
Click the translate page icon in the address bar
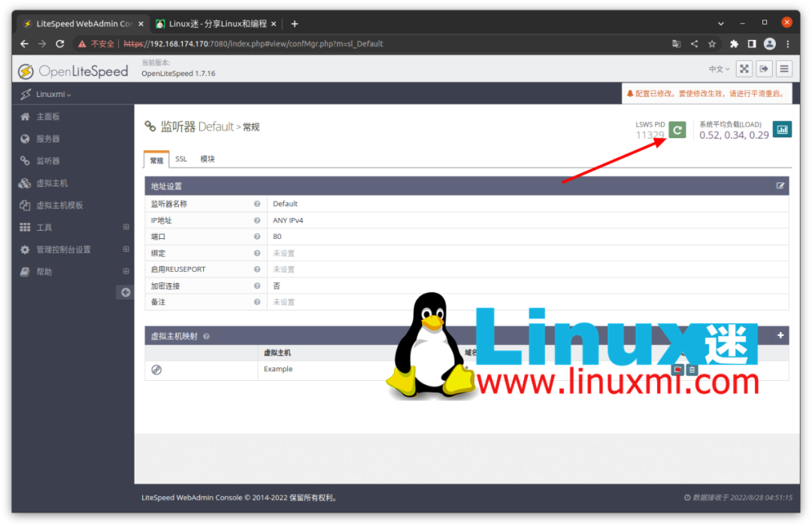coord(677,44)
